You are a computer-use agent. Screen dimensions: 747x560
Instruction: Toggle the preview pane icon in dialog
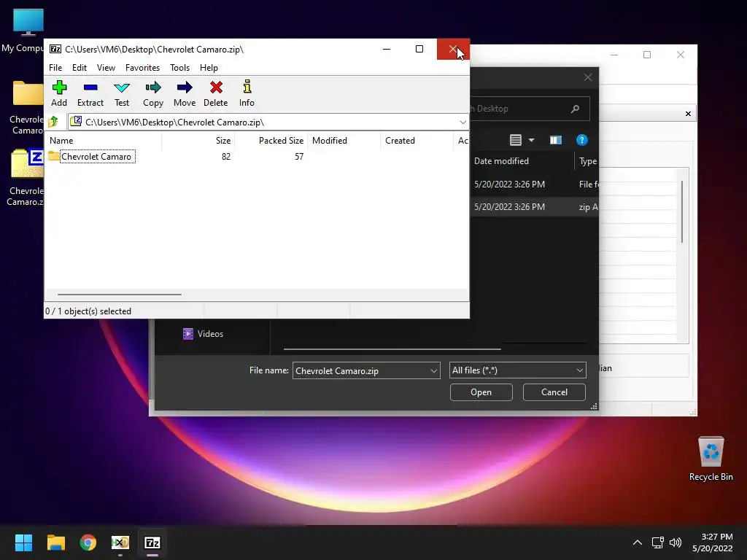(555, 140)
